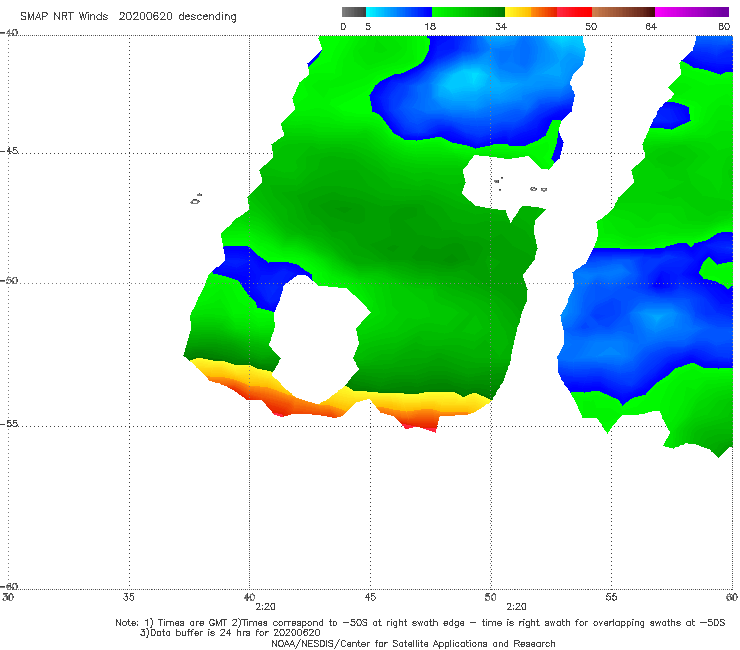Click the color bar label '18'
The height and width of the screenshot is (650, 740).
(430, 26)
